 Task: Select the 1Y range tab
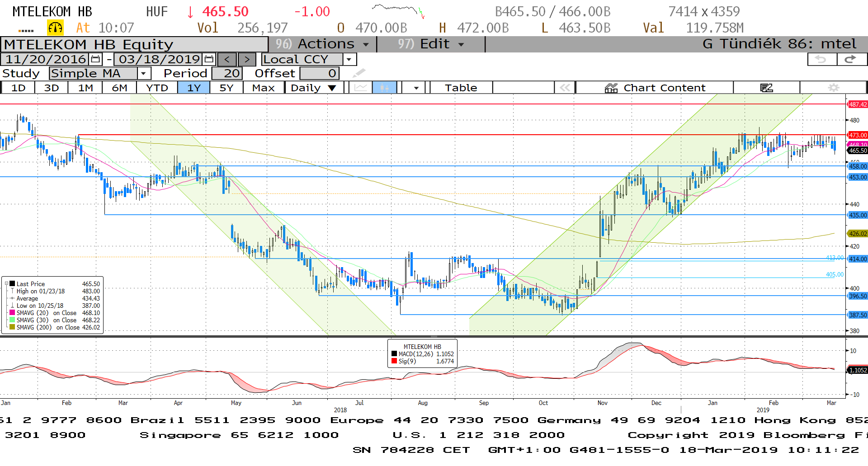(194, 88)
